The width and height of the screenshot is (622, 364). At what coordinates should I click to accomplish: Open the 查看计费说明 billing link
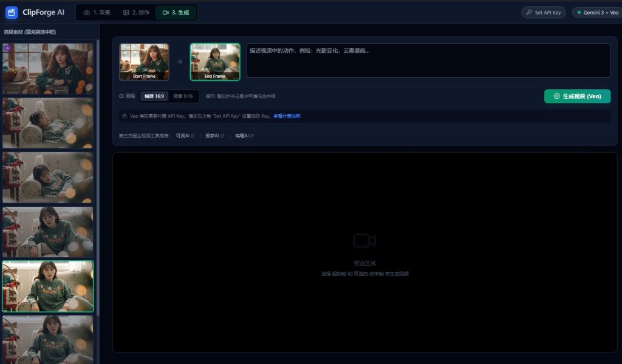287,116
